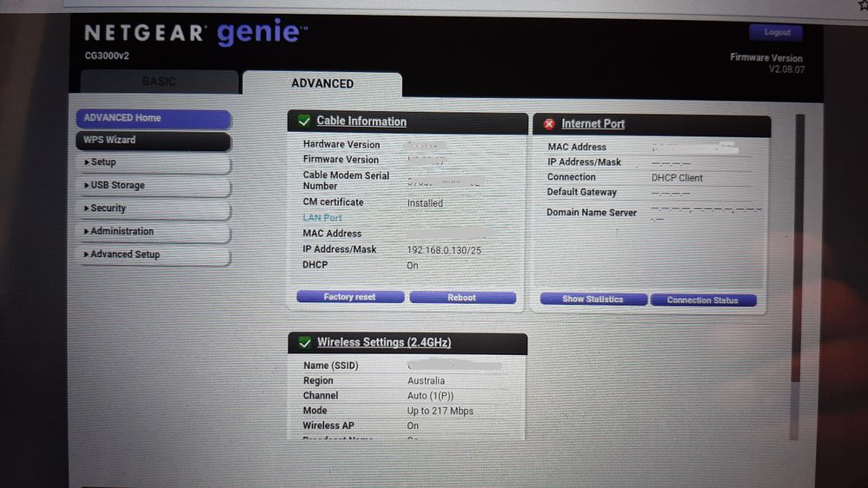
Task: Open the Cable Information heading link
Action: pos(361,122)
